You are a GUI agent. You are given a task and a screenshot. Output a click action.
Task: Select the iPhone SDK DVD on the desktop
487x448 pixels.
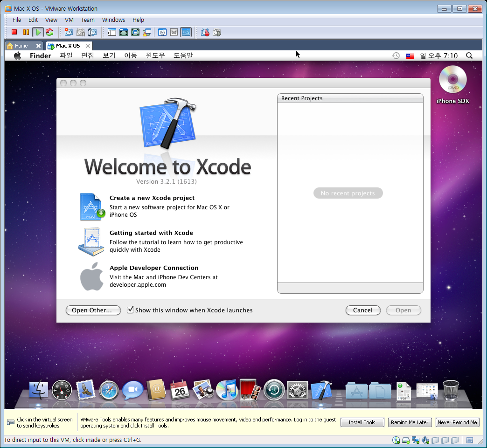pos(452,84)
